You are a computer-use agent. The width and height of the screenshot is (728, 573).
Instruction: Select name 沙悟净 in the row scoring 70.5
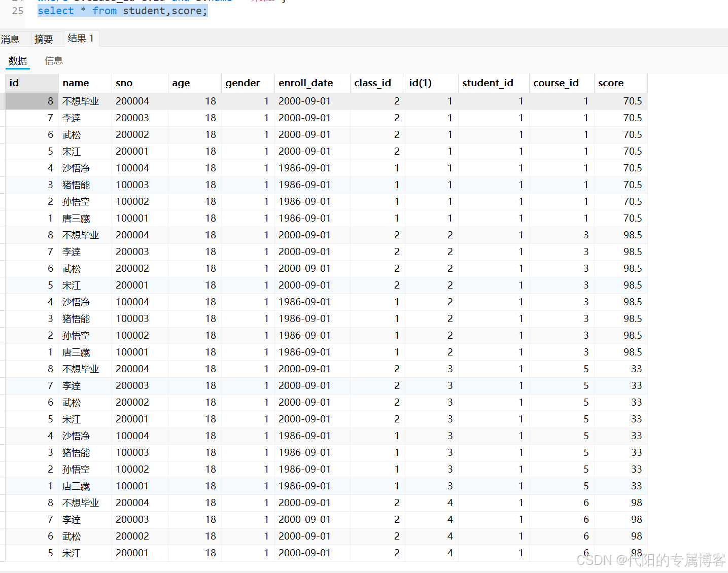[76, 168]
